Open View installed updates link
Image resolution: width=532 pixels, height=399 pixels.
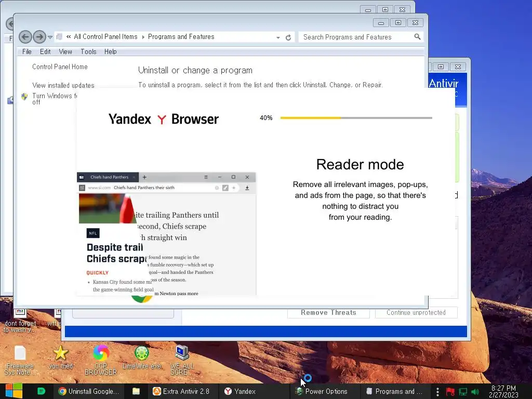[63, 86]
